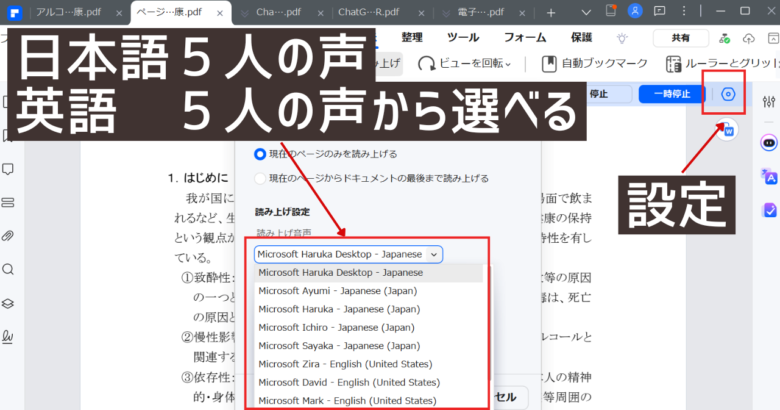Choose Microsoft Zira - English (United States) voice
Image resolution: width=780 pixels, height=410 pixels.
(369, 364)
